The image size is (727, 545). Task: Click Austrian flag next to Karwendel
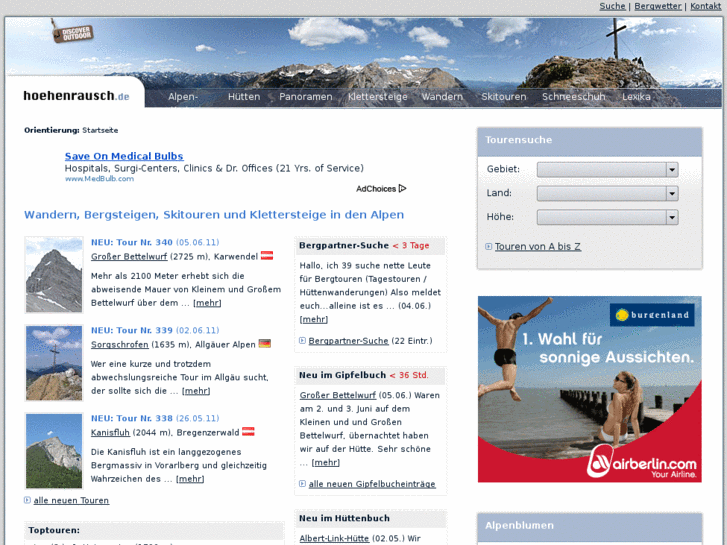pos(267,256)
